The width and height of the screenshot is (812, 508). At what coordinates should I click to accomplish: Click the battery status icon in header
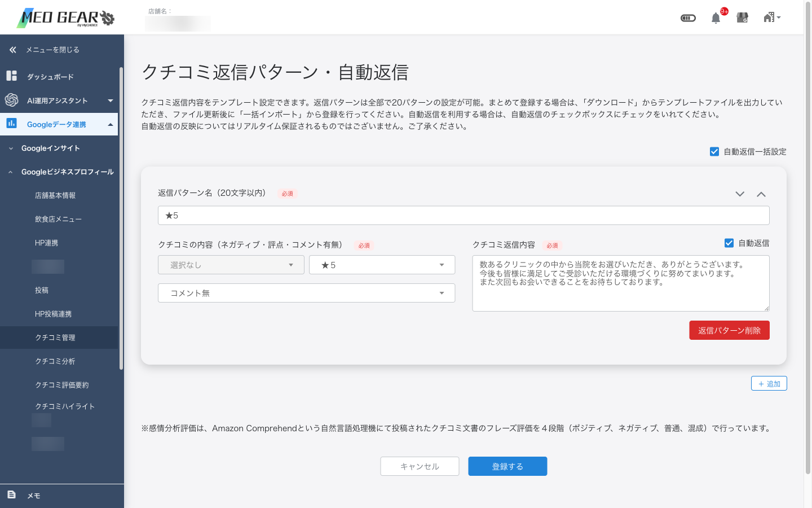click(688, 18)
